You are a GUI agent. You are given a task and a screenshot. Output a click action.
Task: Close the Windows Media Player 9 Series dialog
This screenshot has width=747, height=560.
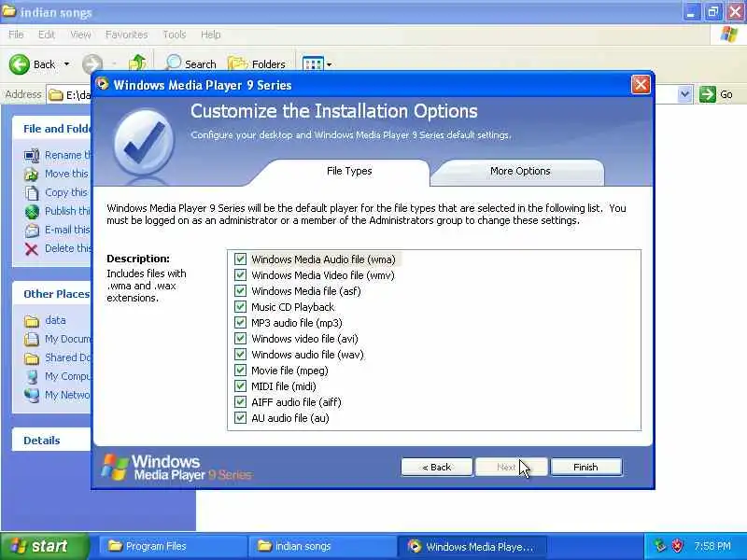(641, 85)
